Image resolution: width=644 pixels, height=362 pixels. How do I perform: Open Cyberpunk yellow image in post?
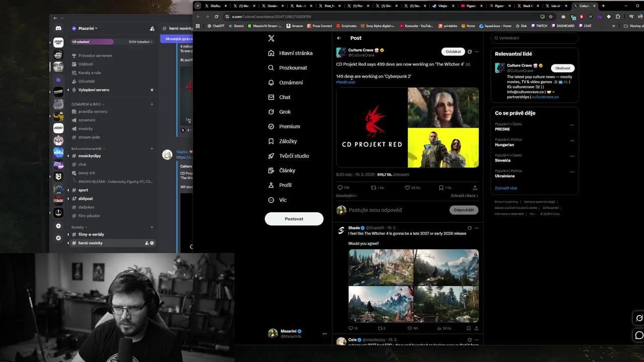[x=443, y=148]
